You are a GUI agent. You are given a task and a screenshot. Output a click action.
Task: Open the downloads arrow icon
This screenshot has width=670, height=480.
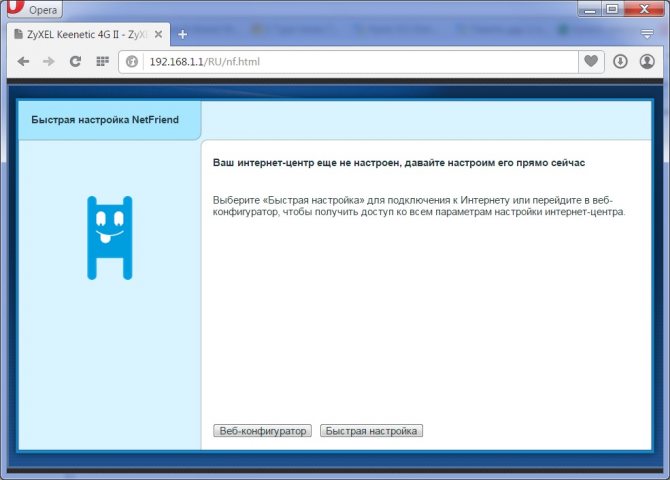click(x=620, y=62)
